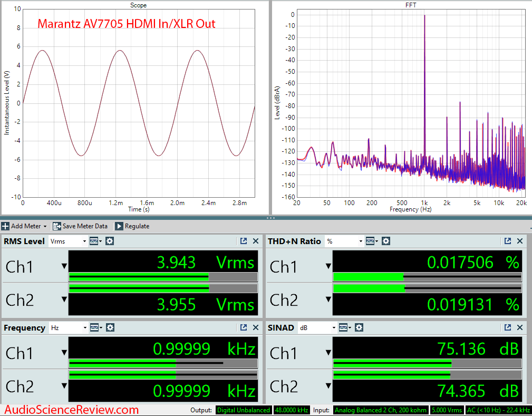Click Digital Unbalanced output status field
Screen dimensions: 532x416
pos(243,410)
